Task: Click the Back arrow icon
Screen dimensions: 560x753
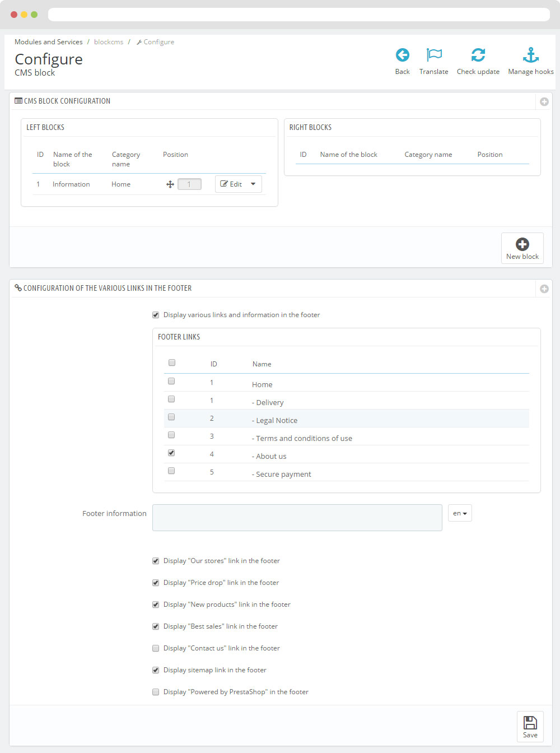Action: [402, 55]
